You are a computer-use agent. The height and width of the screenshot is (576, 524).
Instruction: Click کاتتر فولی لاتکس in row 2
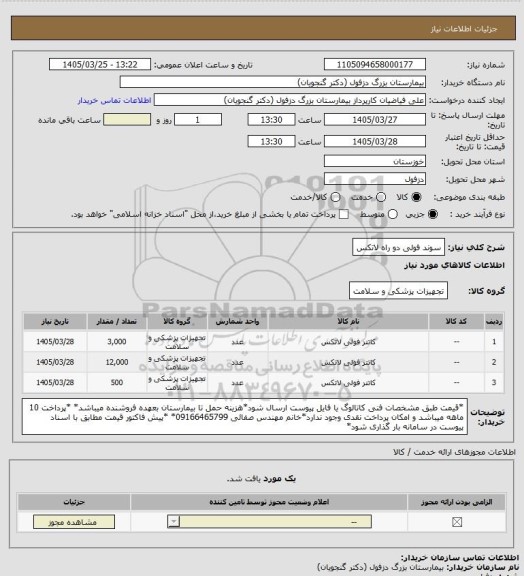(x=348, y=363)
